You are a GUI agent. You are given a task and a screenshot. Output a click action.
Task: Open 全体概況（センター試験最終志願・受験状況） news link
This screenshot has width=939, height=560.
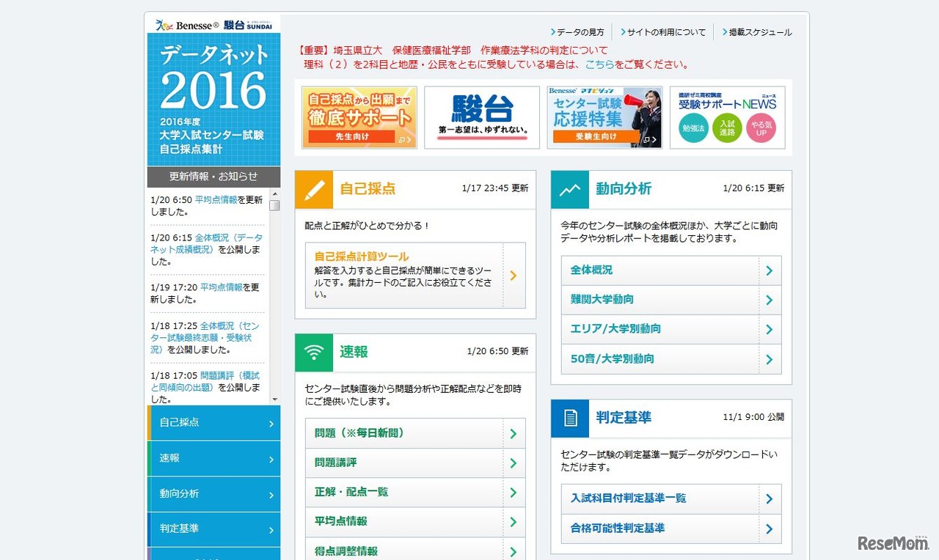(x=206, y=338)
